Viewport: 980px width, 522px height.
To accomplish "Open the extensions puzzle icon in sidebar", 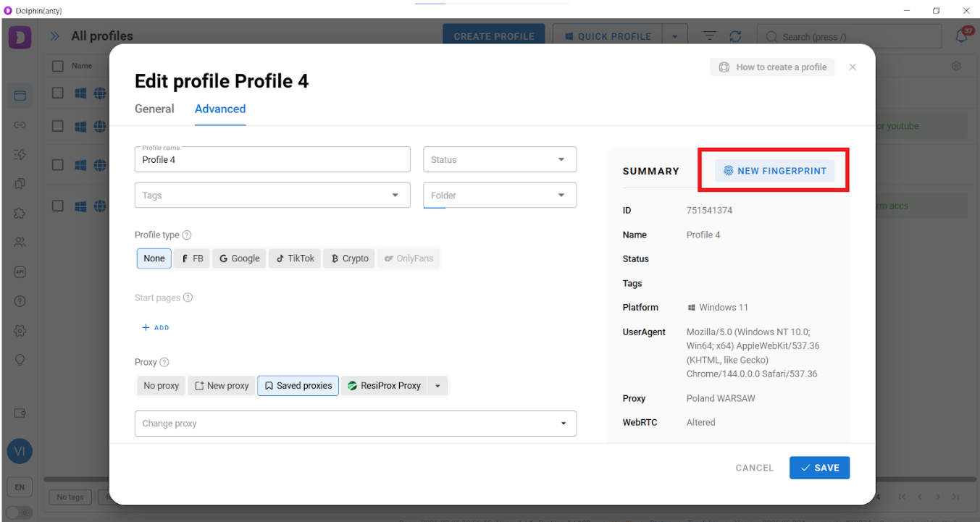I will point(20,214).
